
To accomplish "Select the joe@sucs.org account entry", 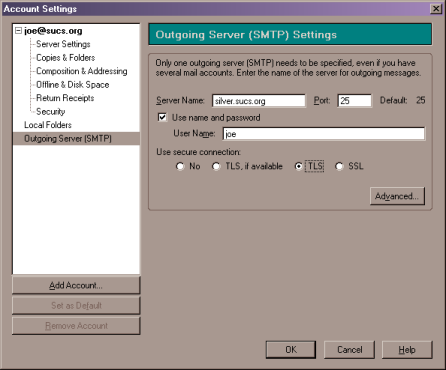I will point(53,31).
